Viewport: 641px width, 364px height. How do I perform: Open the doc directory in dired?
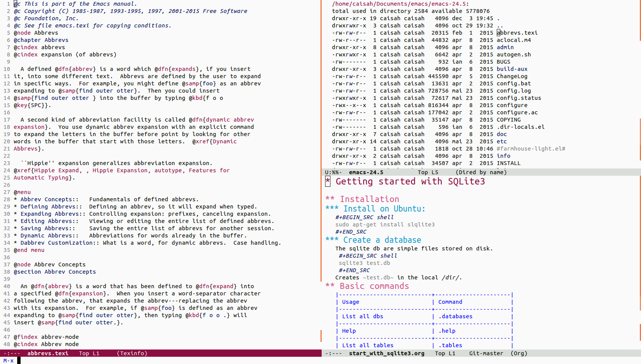coord(502,134)
